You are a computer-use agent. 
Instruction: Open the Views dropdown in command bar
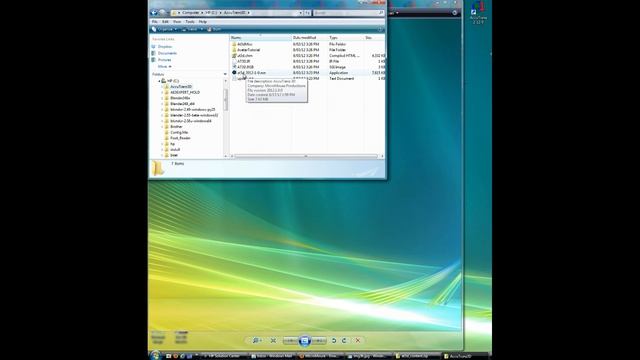tap(192, 29)
